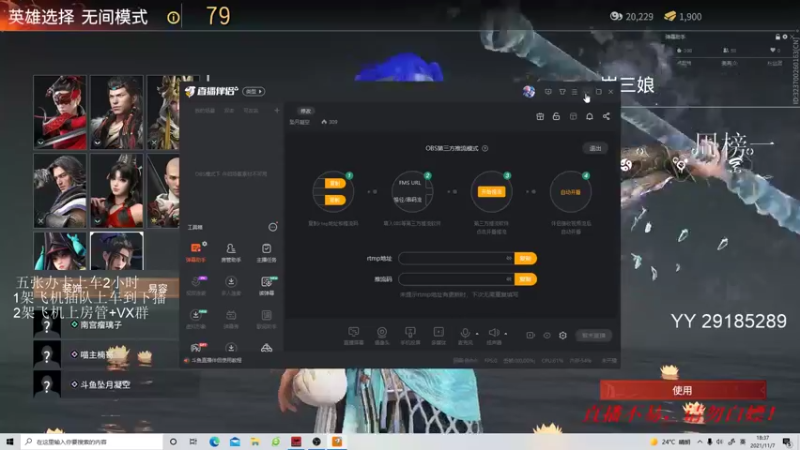Click the bell notification icon
The width and height of the screenshot is (800, 450).
pos(589,116)
